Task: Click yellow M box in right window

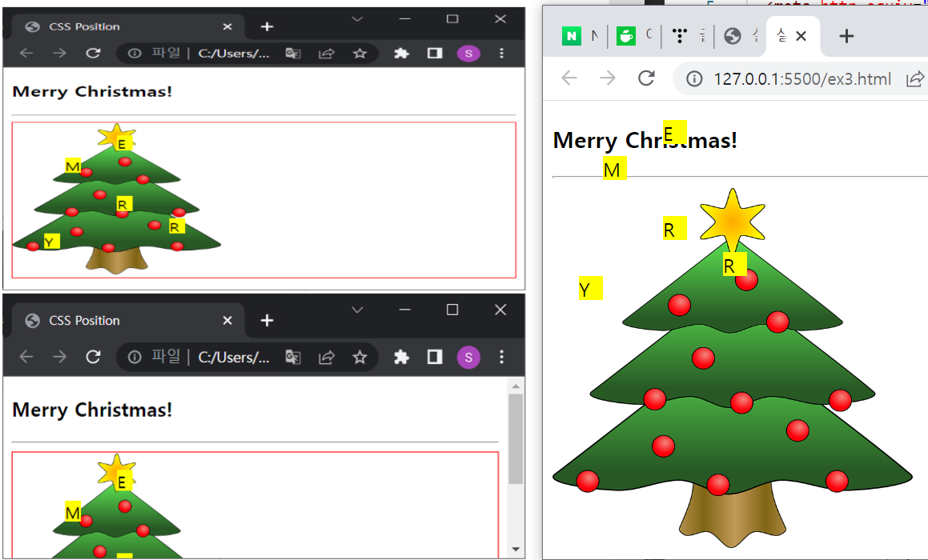Action: tap(615, 168)
